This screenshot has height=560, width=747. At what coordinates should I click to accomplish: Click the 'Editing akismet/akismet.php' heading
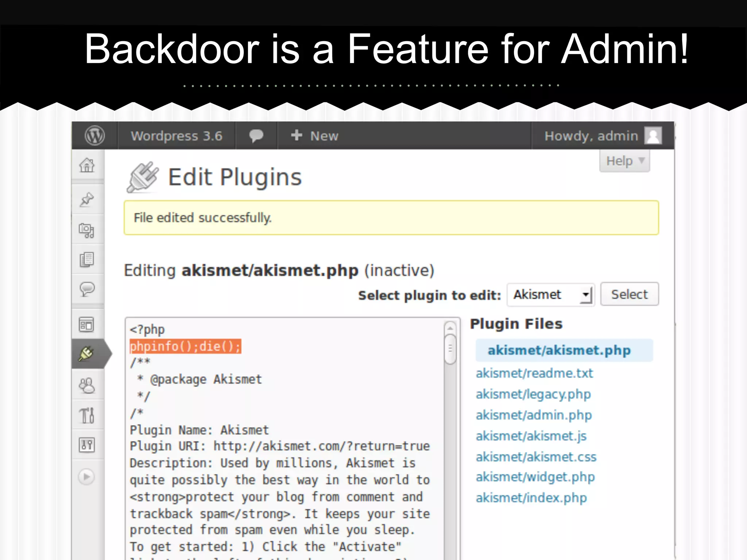pyautogui.click(x=279, y=271)
